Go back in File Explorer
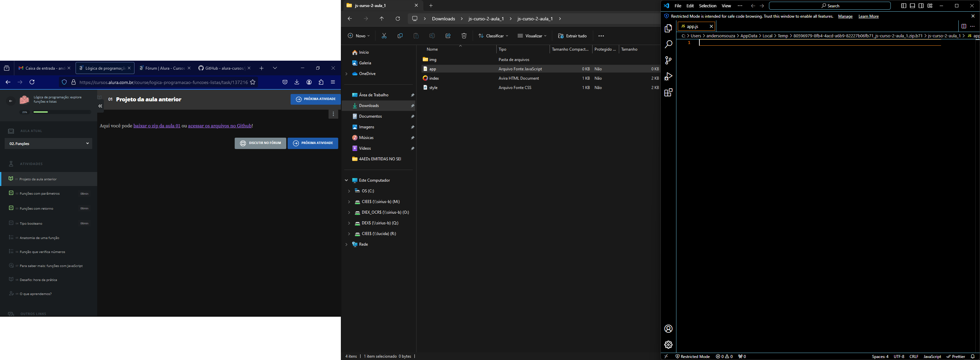The height and width of the screenshot is (360, 980). pos(350,19)
